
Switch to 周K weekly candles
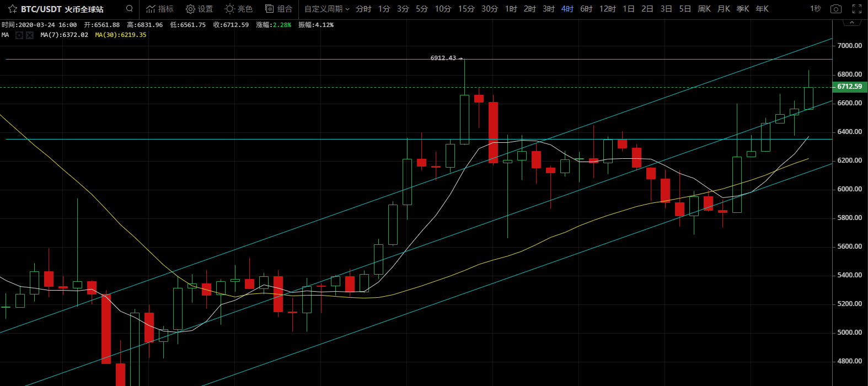point(704,9)
